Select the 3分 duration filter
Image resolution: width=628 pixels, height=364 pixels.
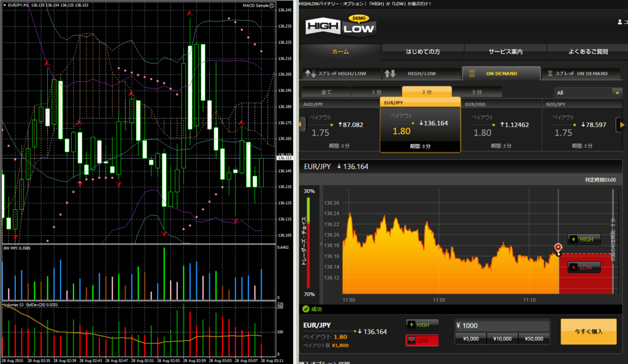(x=427, y=91)
